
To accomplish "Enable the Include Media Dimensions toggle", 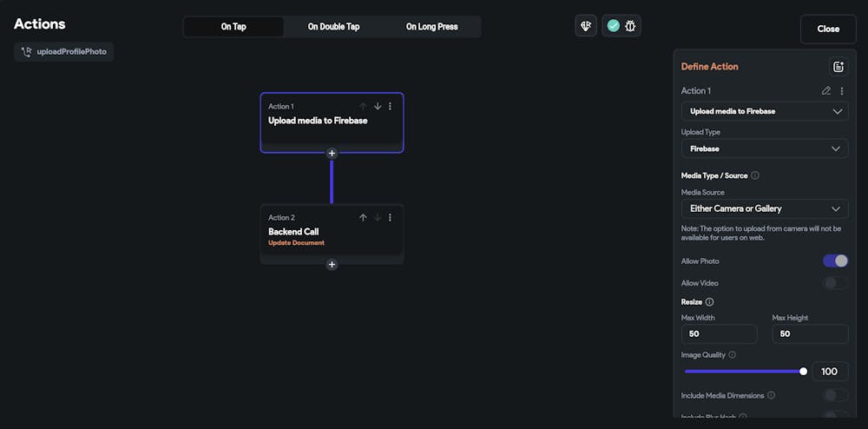I will (x=835, y=395).
